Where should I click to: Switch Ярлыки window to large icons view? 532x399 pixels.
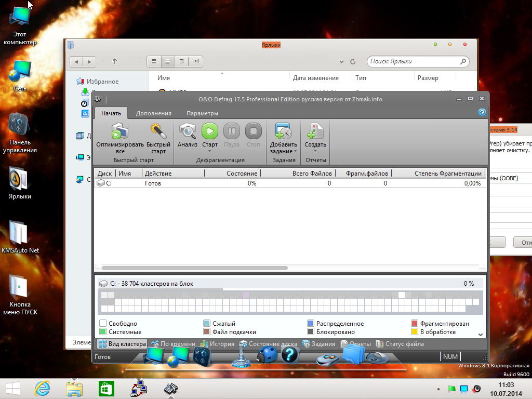(x=154, y=61)
